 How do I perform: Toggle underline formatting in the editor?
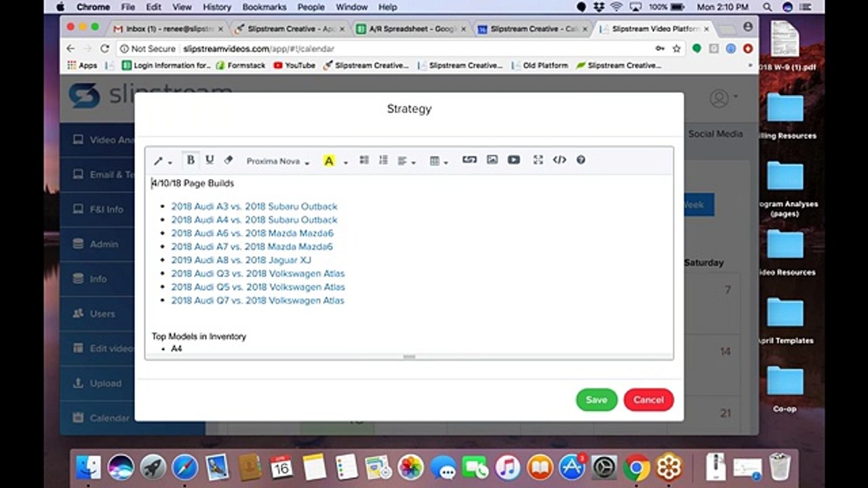(x=210, y=160)
